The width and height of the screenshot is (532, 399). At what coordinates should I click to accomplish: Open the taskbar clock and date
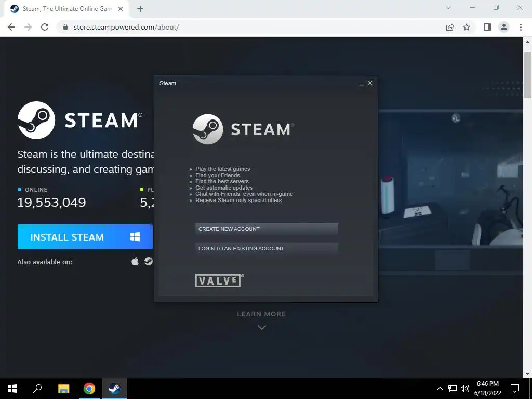coord(488,389)
